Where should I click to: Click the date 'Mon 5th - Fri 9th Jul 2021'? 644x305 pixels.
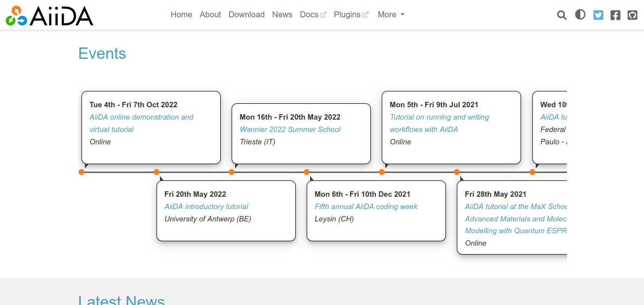[434, 105]
